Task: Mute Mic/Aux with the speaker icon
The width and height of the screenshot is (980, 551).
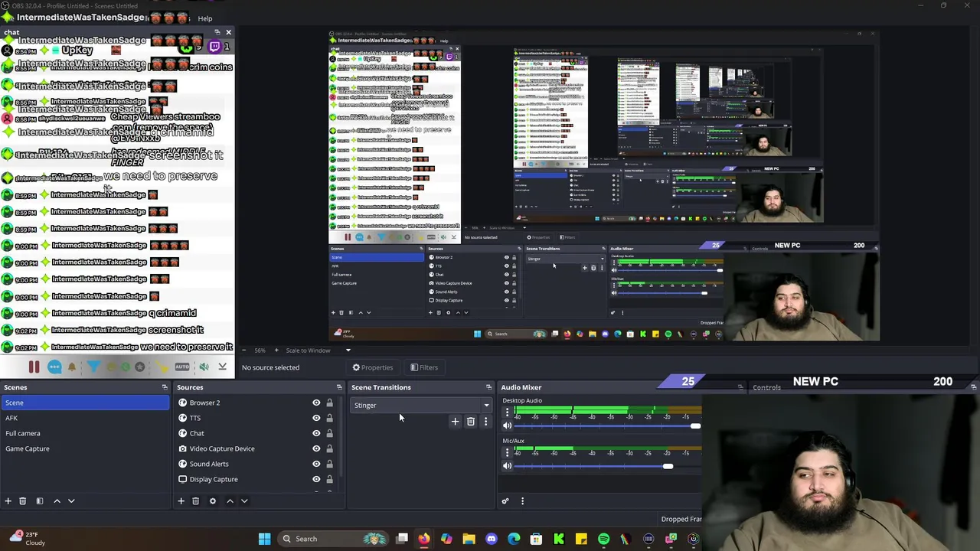Action: [x=507, y=466]
